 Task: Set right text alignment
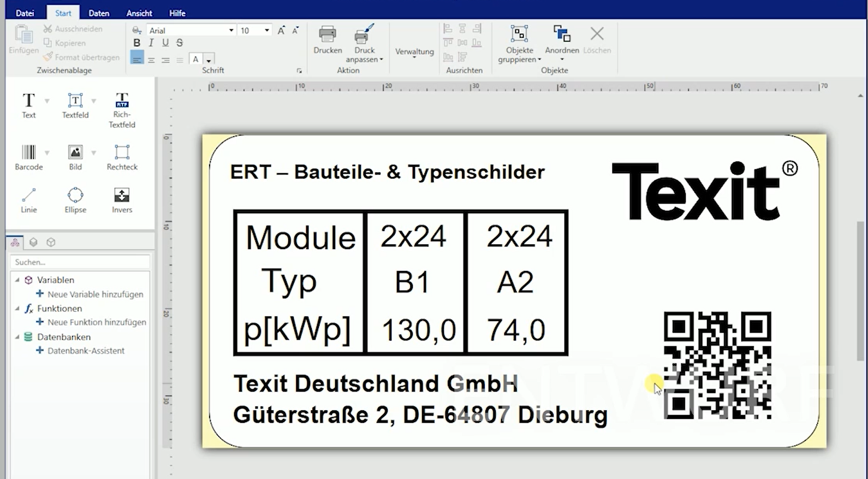pos(165,60)
